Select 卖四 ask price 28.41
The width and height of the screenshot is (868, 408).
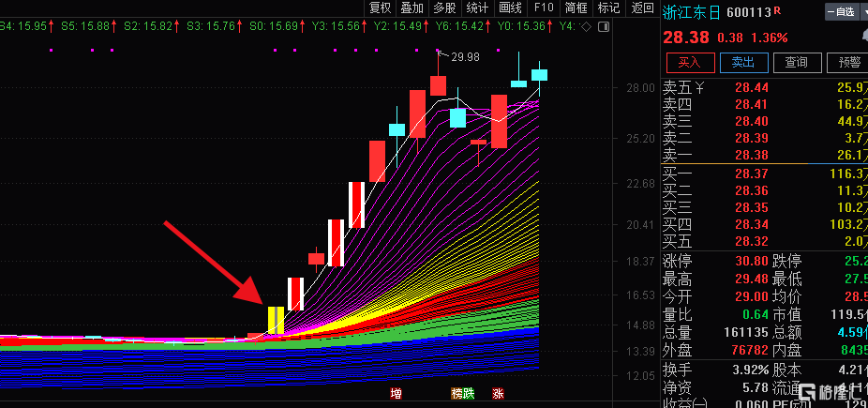point(752,104)
